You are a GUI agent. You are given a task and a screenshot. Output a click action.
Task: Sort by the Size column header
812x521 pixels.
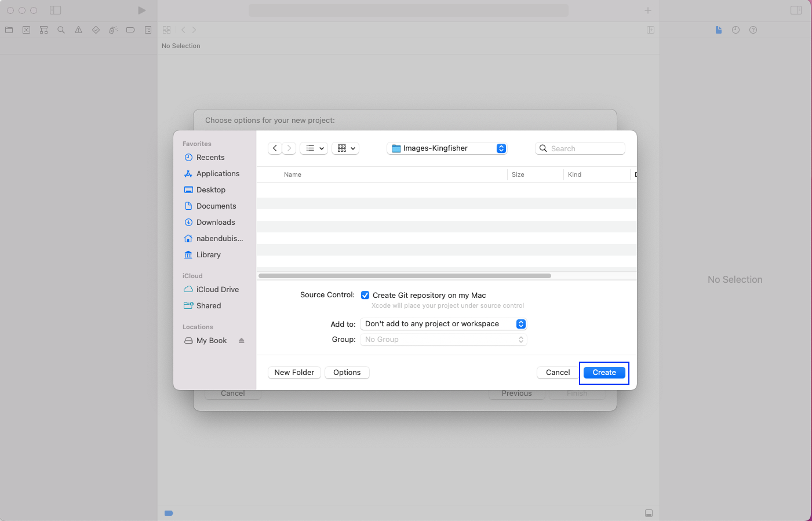[x=518, y=174]
